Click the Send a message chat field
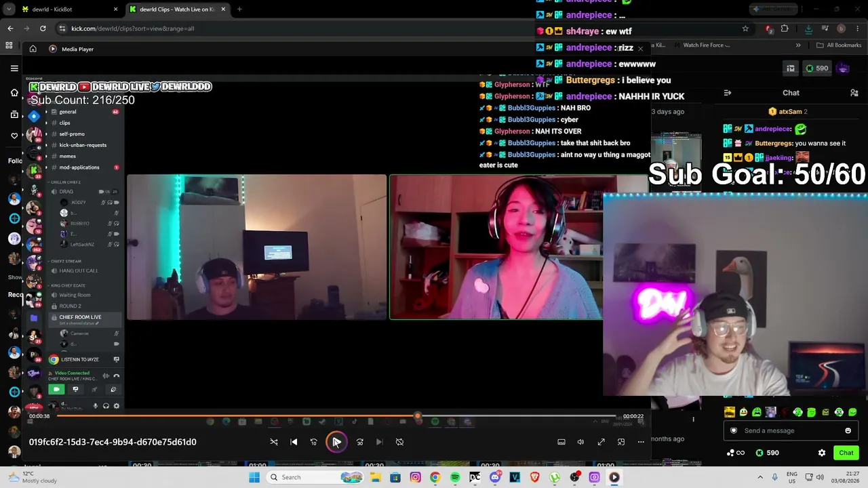The width and height of the screenshot is (868, 488). [791, 430]
